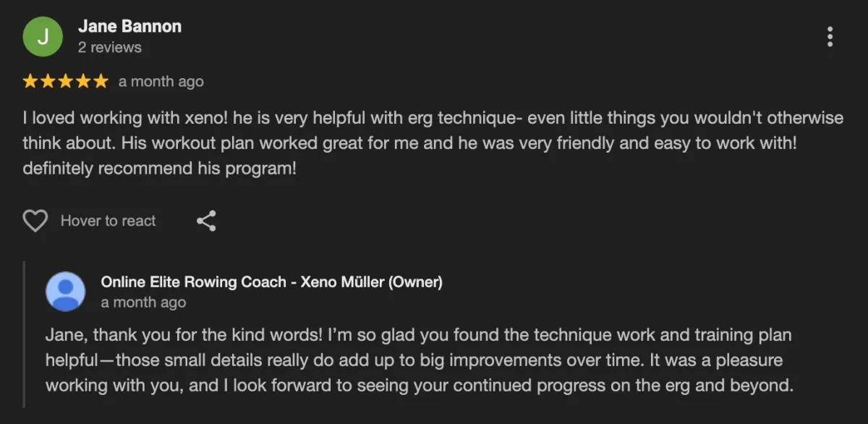Click the vertical bar beside owner reply

coord(24,334)
